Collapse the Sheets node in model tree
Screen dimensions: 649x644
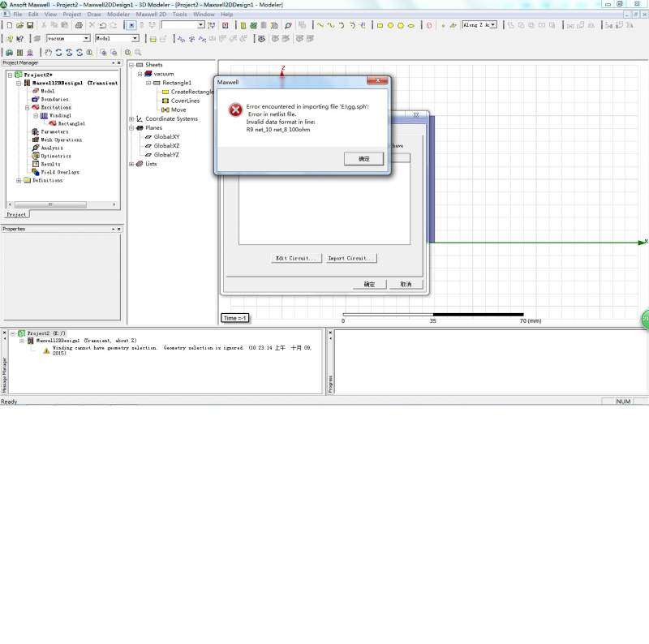coord(131,65)
